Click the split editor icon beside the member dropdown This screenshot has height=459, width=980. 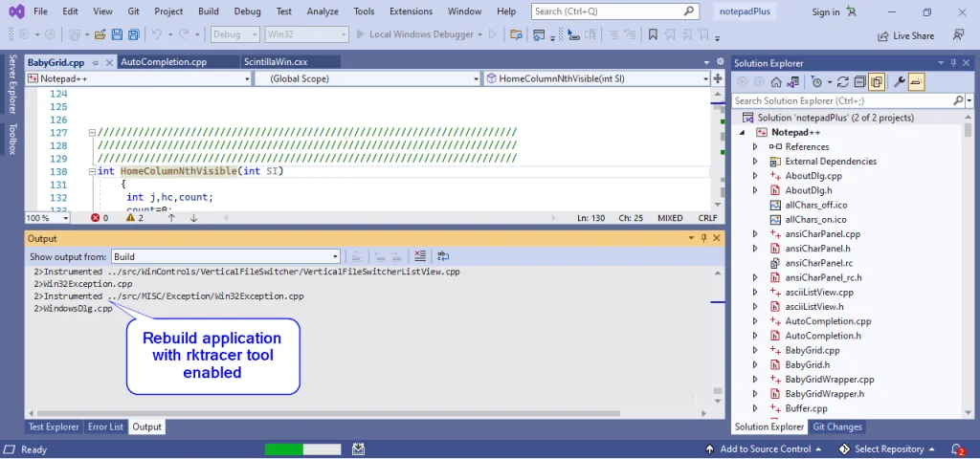pyautogui.click(x=718, y=78)
